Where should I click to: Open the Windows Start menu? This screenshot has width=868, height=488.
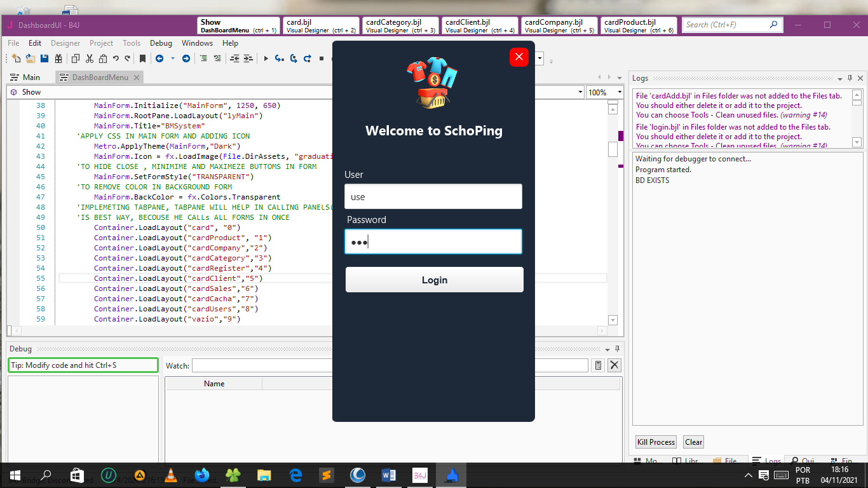[15, 475]
